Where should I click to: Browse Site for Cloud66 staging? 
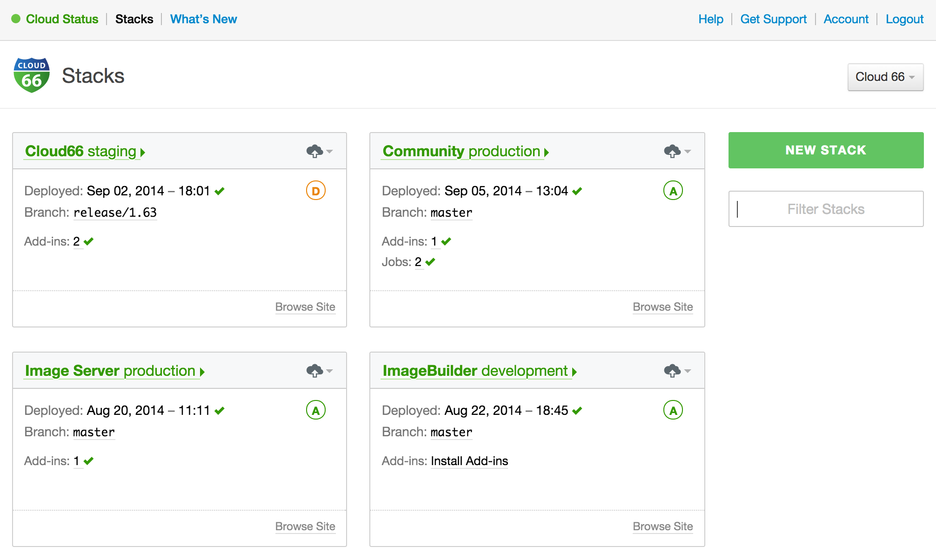(x=305, y=307)
